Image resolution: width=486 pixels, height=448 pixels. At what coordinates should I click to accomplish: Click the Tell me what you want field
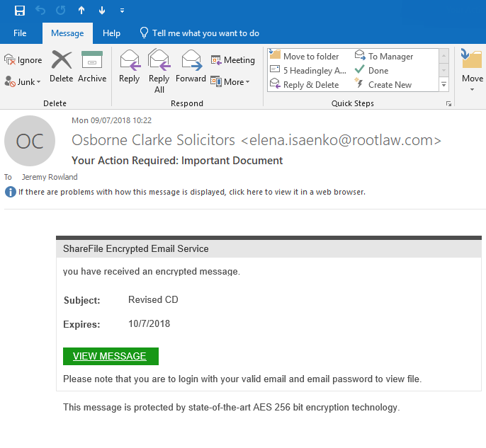pyautogui.click(x=200, y=33)
